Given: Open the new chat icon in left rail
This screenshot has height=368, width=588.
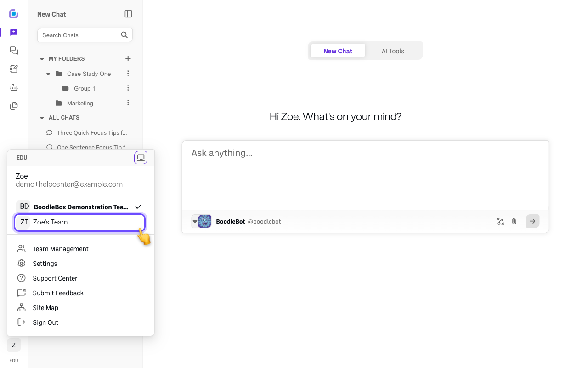Looking at the screenshot, I should pos(14,32).
